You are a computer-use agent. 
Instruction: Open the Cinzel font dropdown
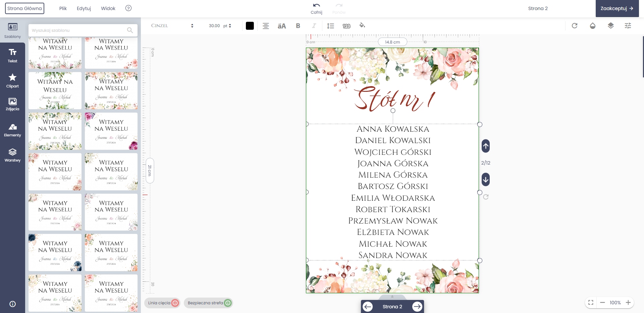click(172, 26)
